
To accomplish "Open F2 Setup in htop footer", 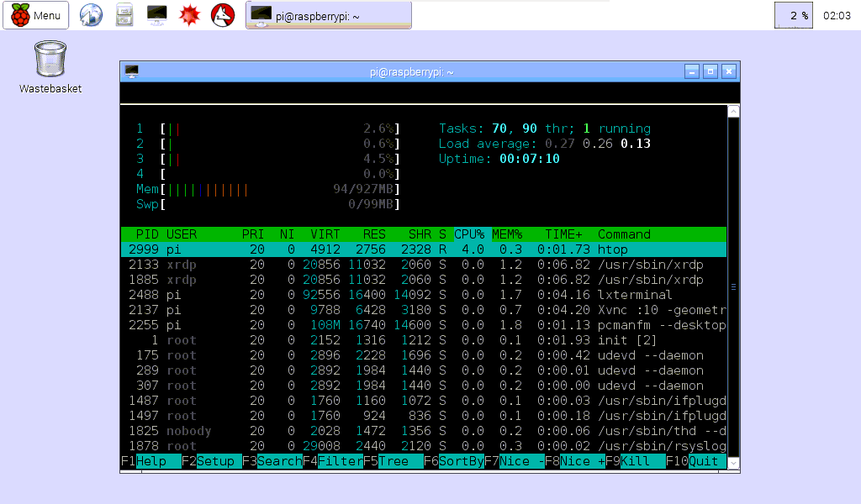I will point(211,461).
